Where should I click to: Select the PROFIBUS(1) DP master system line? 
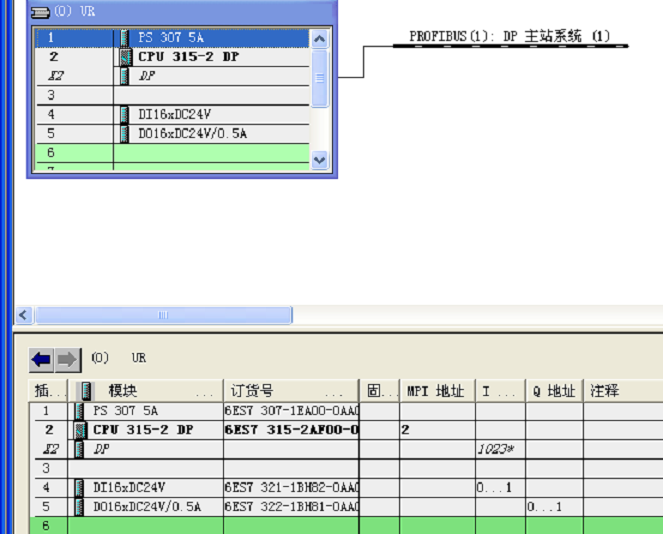click(510, 46)
